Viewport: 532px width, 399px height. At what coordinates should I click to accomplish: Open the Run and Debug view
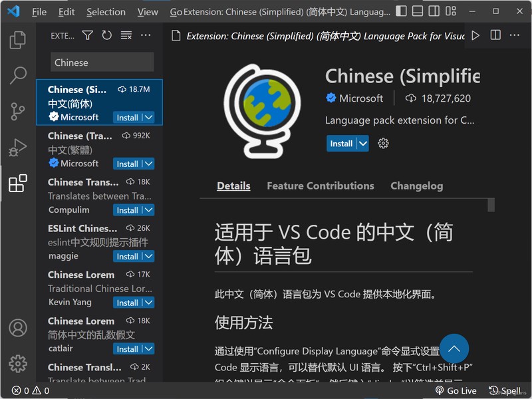(x=18, y=148)
